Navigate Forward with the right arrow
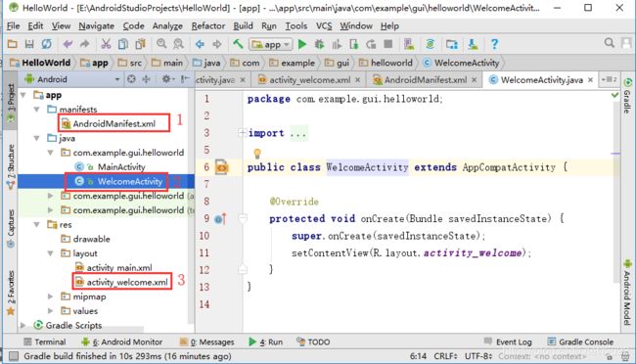The width and height of the screenshot is (636, 364). (x=217, y=44)
